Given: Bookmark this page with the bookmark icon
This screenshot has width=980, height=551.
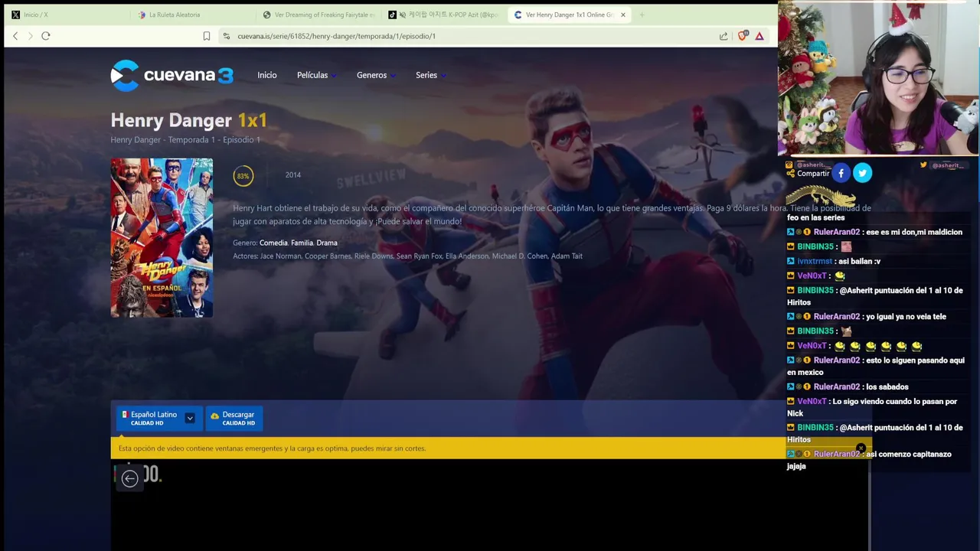Looking at the screenshot, I should [207, 36].
